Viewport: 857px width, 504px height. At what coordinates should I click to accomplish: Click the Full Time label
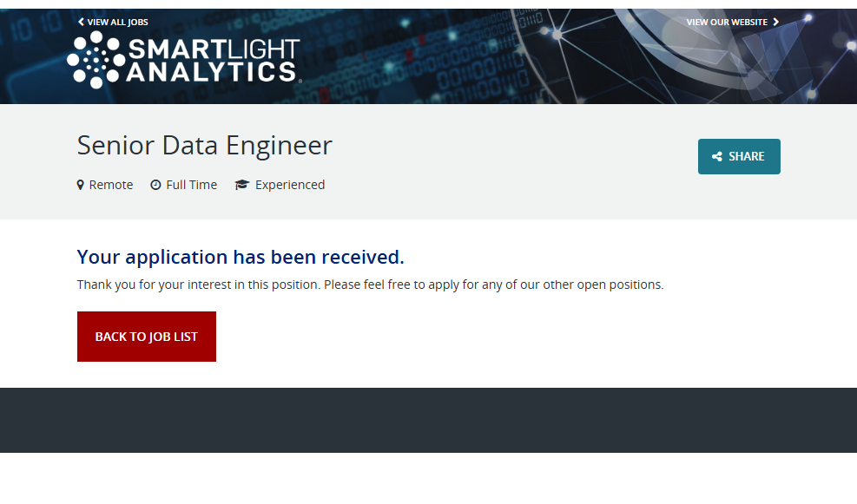coord(192,185)
